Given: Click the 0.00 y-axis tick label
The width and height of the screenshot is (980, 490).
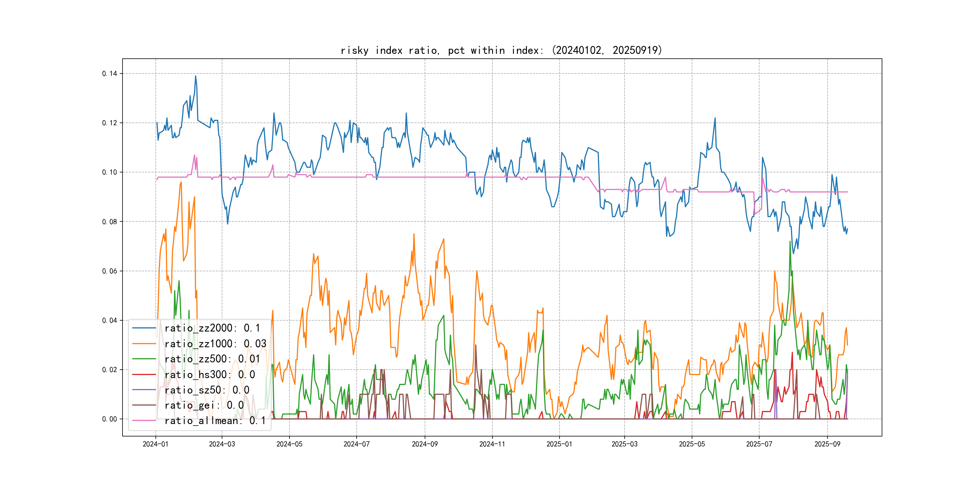Looking at the screenshot, I should [x=109, y=419].
